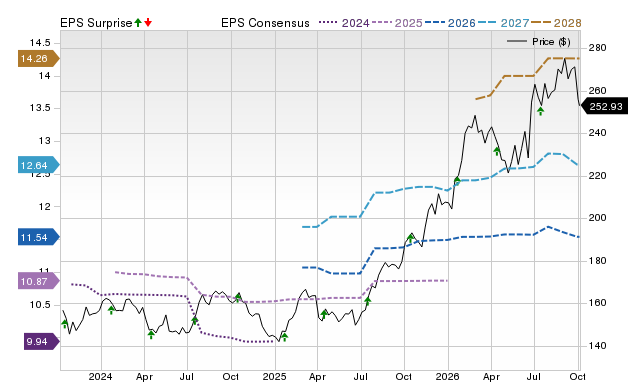Click the 14.5 left axis label
This screenshot has height=382, width=640.
tap(40, 43)
